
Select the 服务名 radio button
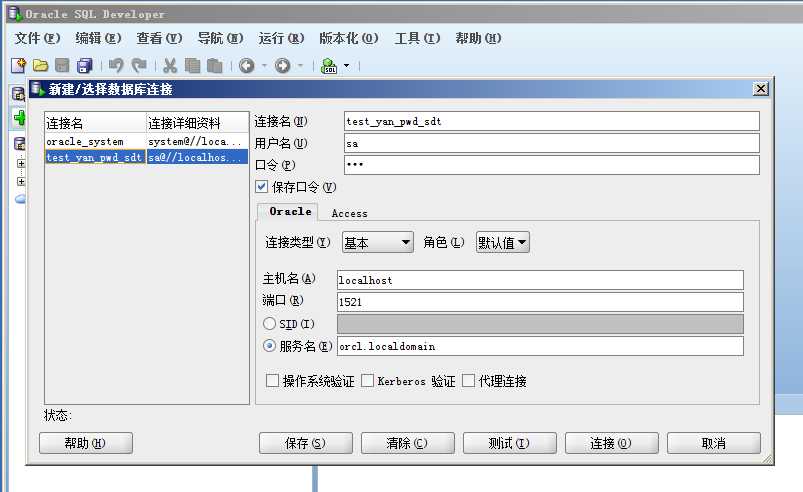pyautogui.click(x=269, y=346)
